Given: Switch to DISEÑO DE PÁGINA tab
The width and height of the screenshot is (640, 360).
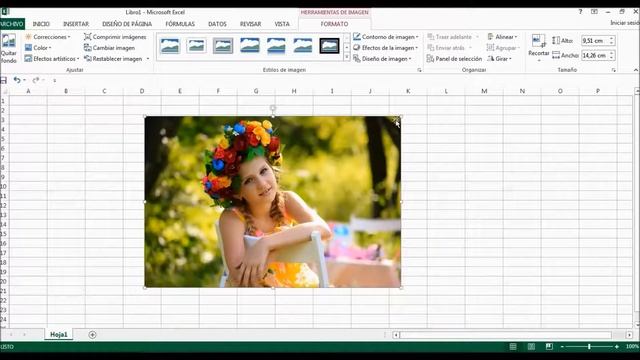Looking at the screenshot, I should pyautogui.click(x=127, y=24).
